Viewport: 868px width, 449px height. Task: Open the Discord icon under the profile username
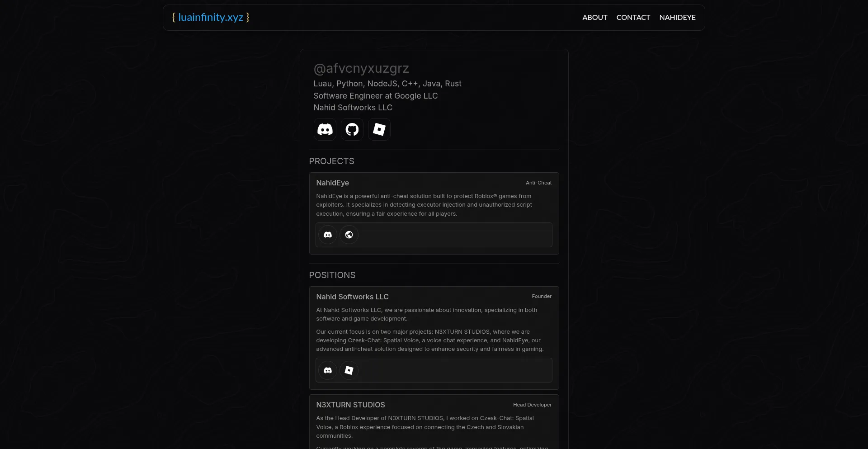pyautogui.click(x=325, y=129)
